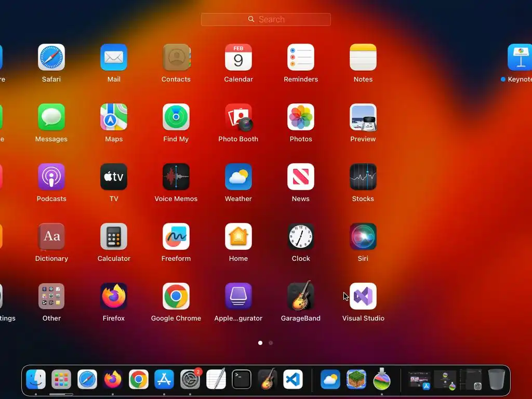Launch the Clock app
532x399 pixels.
[x=301, y=236]
